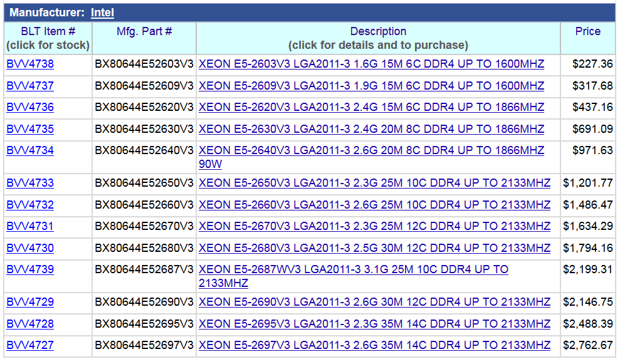Click the $971.63 price cell
The image size is (620, 364).
[x=588, y=157]
